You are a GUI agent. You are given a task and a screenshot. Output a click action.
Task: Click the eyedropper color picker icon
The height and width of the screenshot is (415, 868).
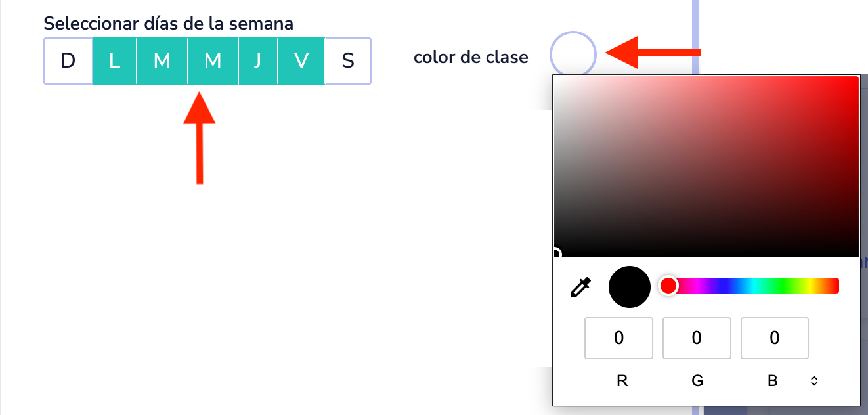tap(581, 287)
